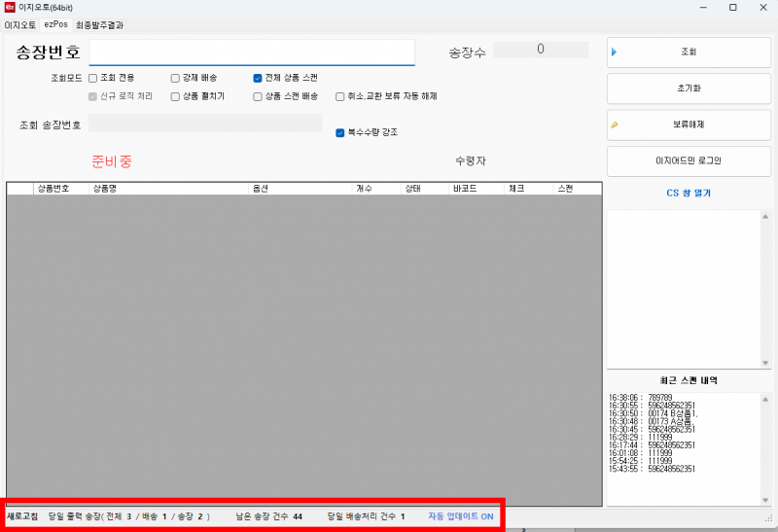Click 최근 스캔 내역 scrollbar up arrow
Viewport: 778px width, 532px height.
point(765,399)
